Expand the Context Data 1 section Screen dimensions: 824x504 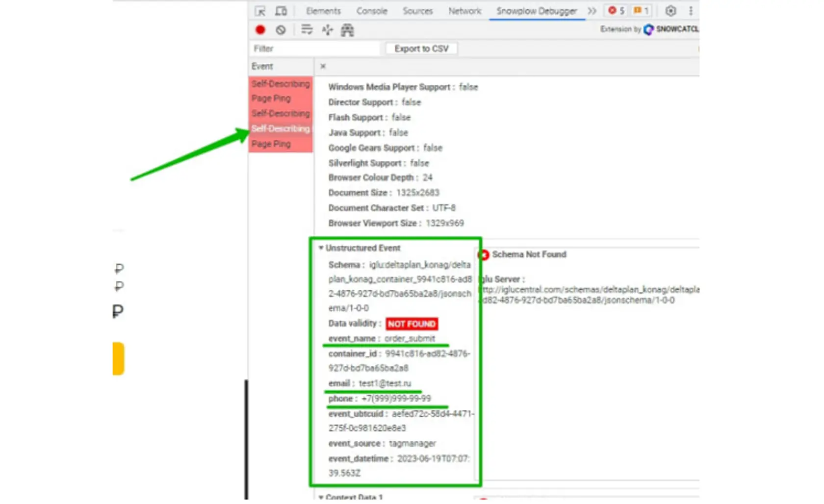(321, 497)
